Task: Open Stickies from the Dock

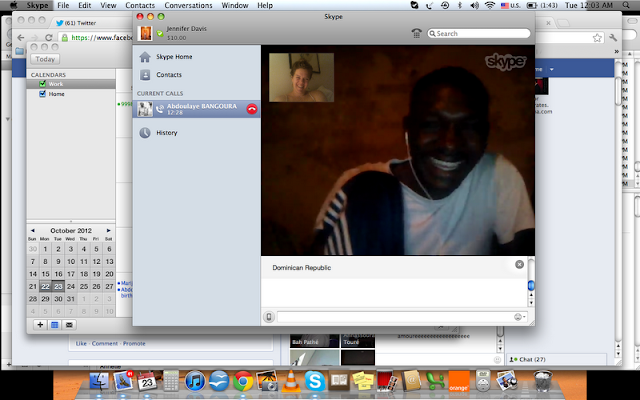Action: click(x=362, y=381)
